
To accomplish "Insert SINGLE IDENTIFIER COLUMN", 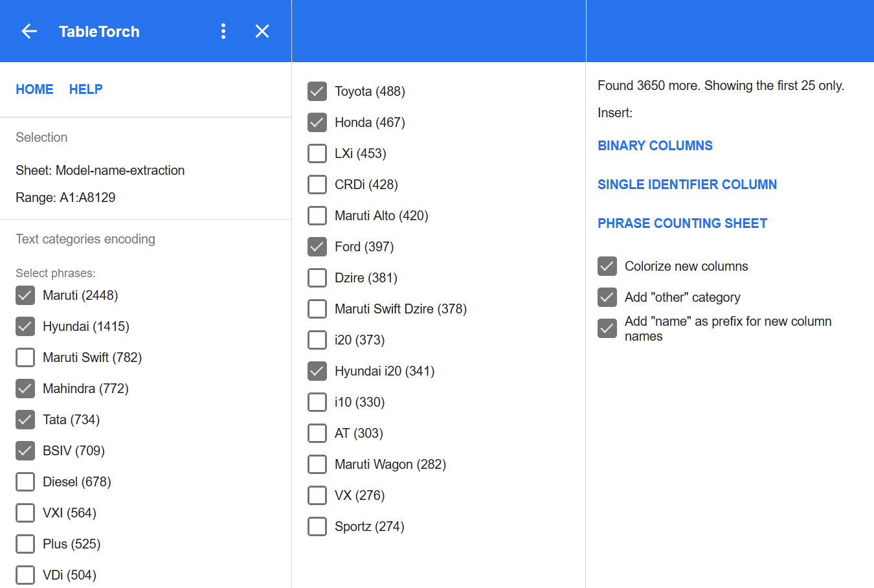I will click(687, 185).
